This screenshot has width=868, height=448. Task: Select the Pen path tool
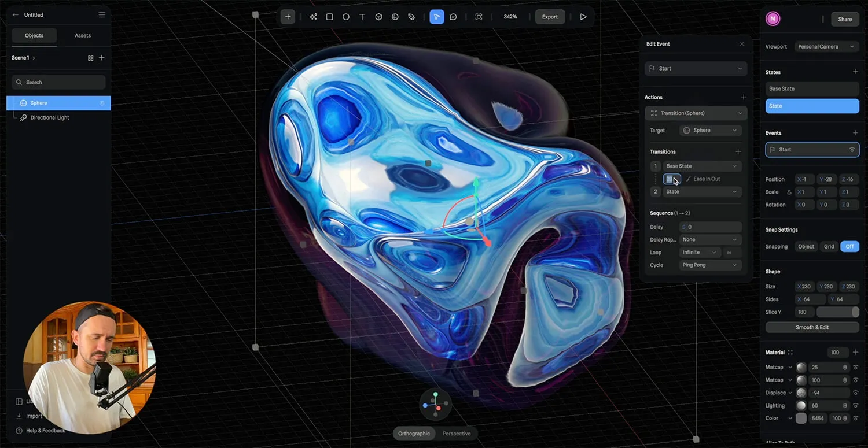tap(411, 17)
